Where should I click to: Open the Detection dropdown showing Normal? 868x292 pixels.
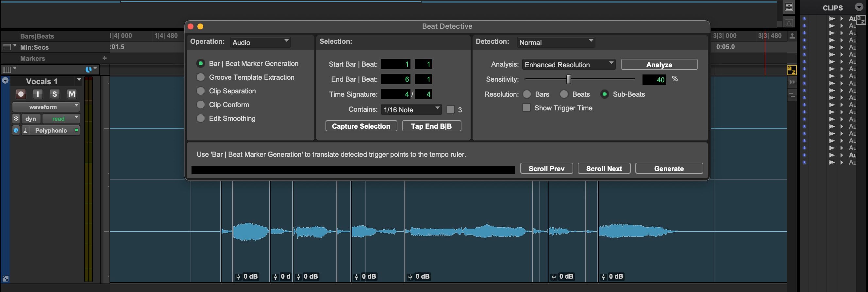pyautogui.click(x=556, y=42)
